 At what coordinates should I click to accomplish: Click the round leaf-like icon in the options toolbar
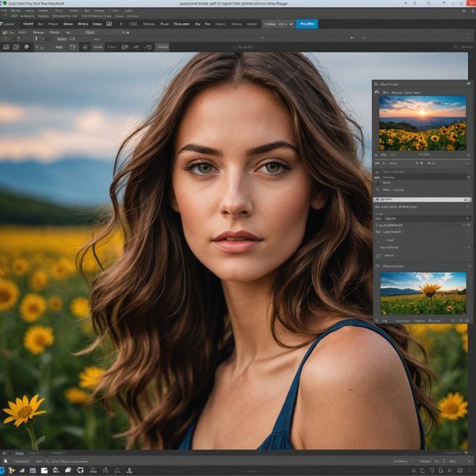pos(27,47)
